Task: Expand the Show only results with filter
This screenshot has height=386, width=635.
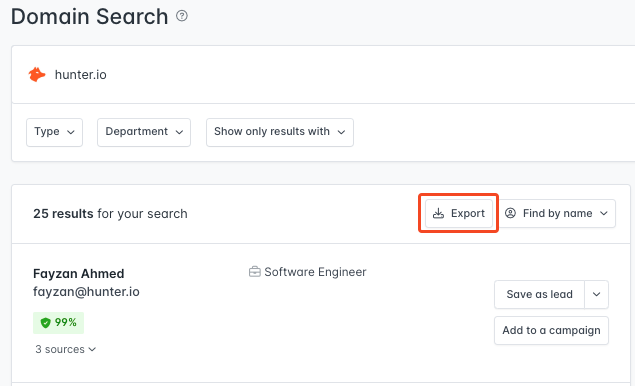Action: 280,132
